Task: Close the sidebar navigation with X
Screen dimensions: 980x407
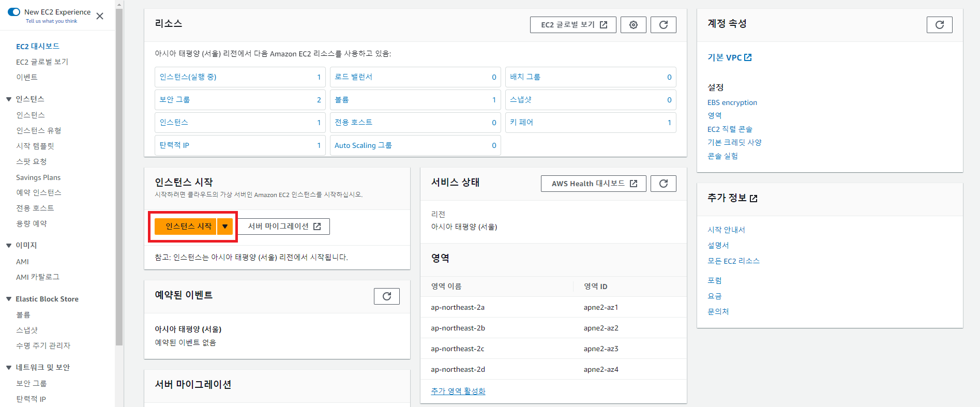Action: (100, 16)
